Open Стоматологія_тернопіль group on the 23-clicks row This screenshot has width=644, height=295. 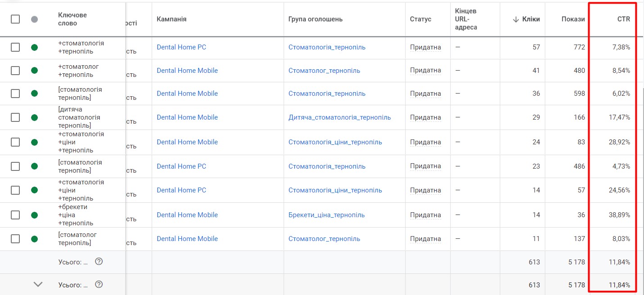click(327, 166)
